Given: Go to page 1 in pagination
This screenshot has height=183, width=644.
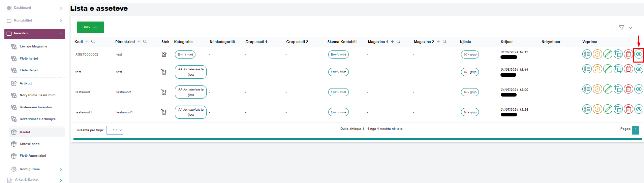Looking at the screenshot, I should point(636,130).
